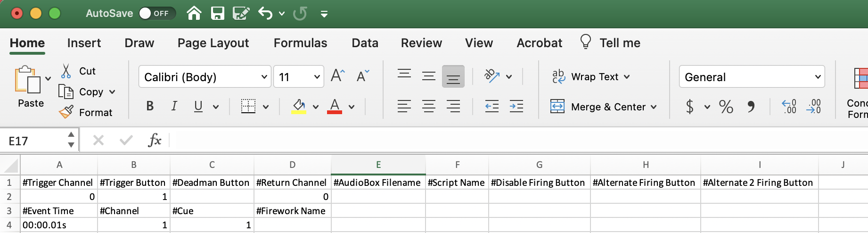
Task: Apply the yellow fill color
Action: [298, 106]
